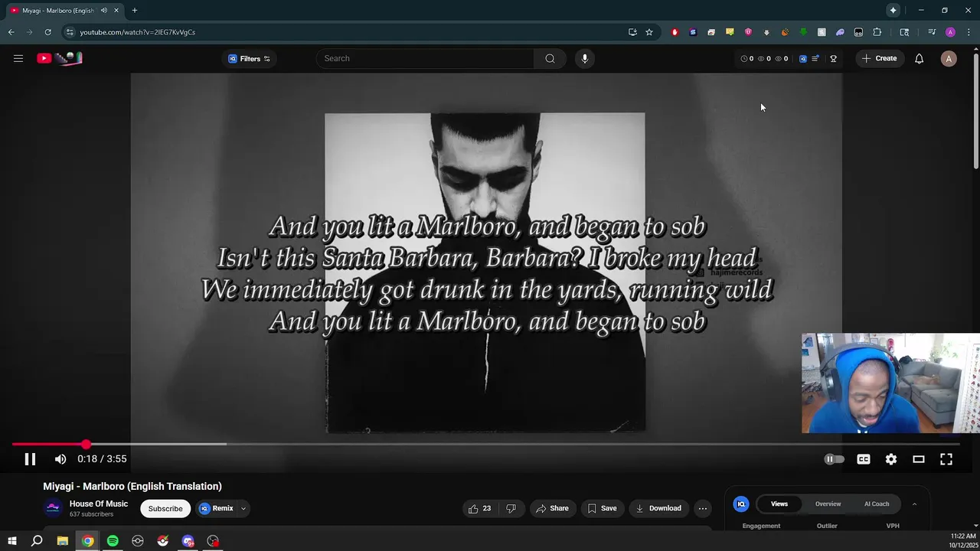This screenshot has width=980, height=551.
Task: Open the Chrome tab search dropdown
Action: (x=904, y=32)
